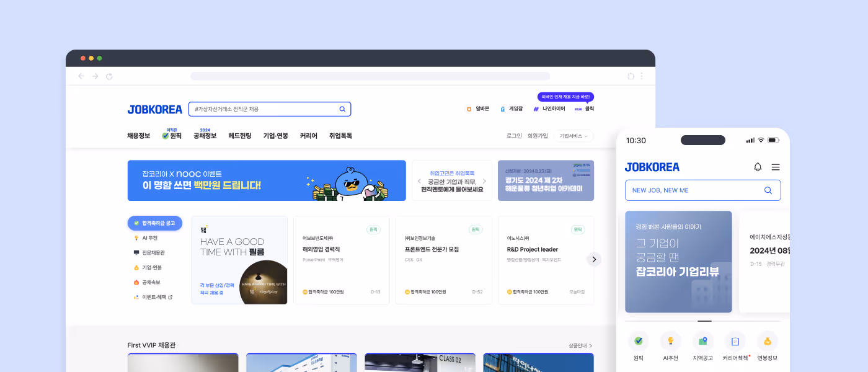Open 이벤트·혜택 external link in sidebar

click(x=153, y=297)
